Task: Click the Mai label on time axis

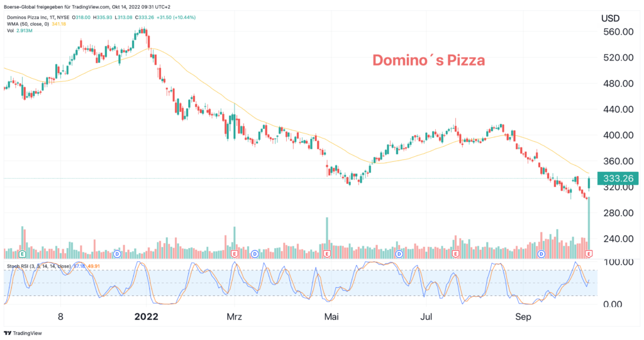Action: point(331,317)
